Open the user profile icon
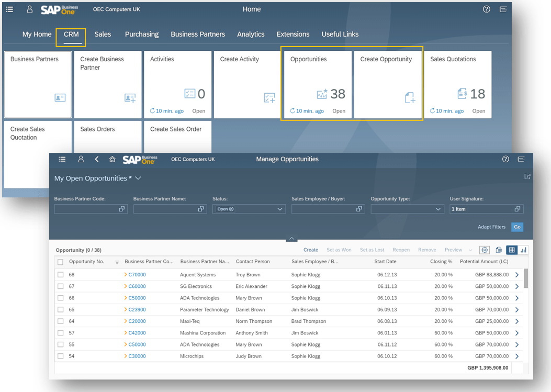Image resolution: width=551 pixels, height=392 pixels. click(x=29, y=9)
